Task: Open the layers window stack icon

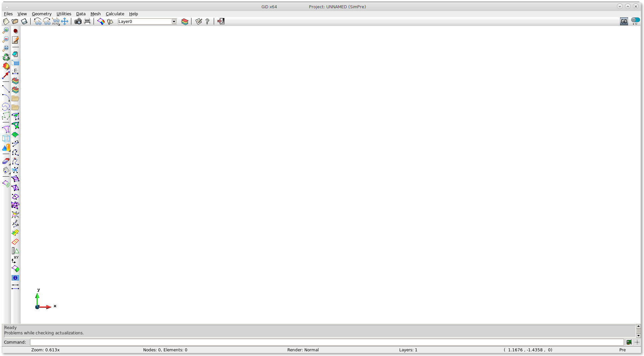Action: [185, 21]
